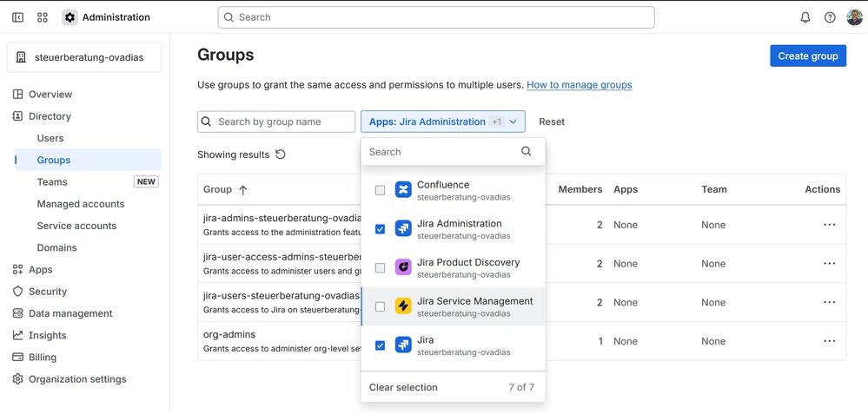Open the help question mark icon
Viewport: 868px width, 414px height.
830,17
